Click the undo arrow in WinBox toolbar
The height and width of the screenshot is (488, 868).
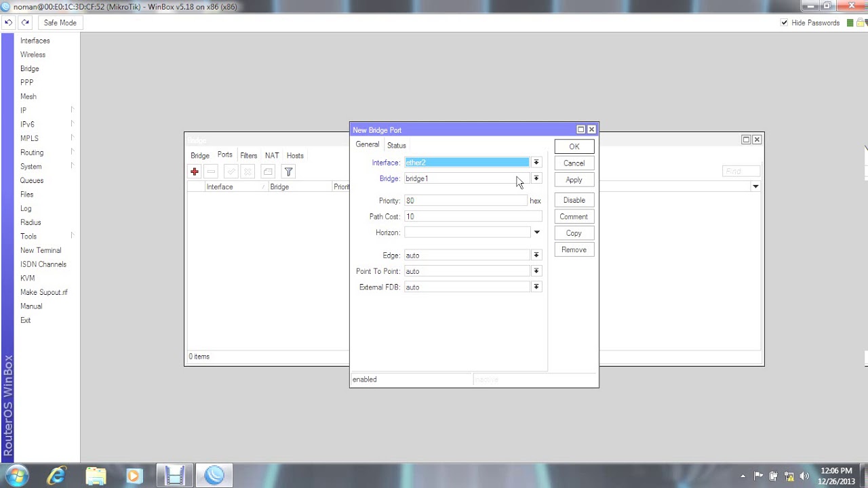(8, 22)
